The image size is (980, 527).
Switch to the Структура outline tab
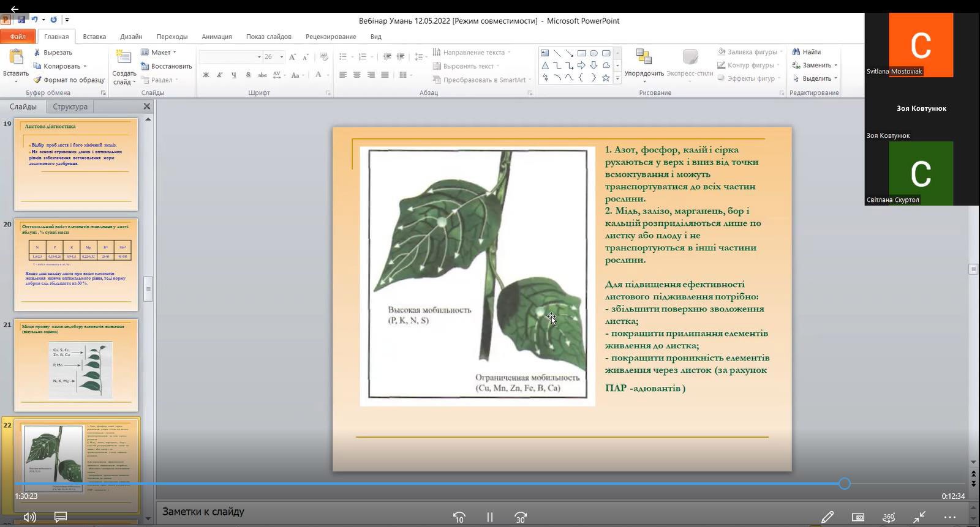coord(70,107)
